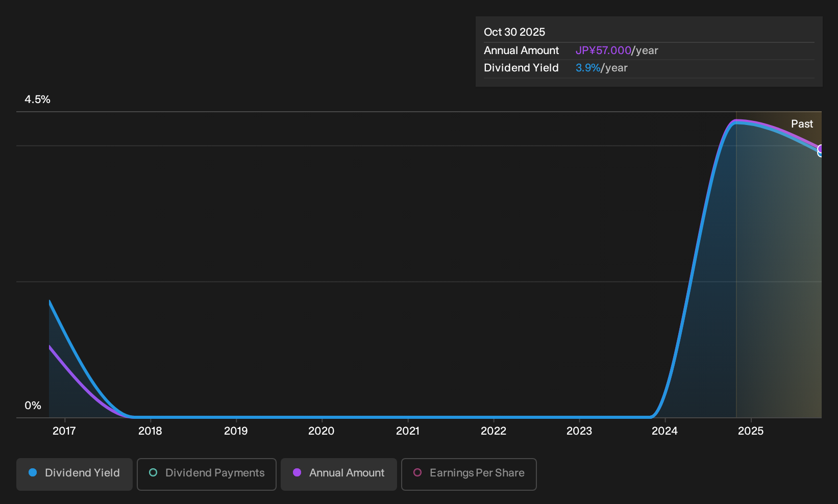
Task: Click the JP¥57.000/year value in the tooltip
Action: (x=617, y=51)
